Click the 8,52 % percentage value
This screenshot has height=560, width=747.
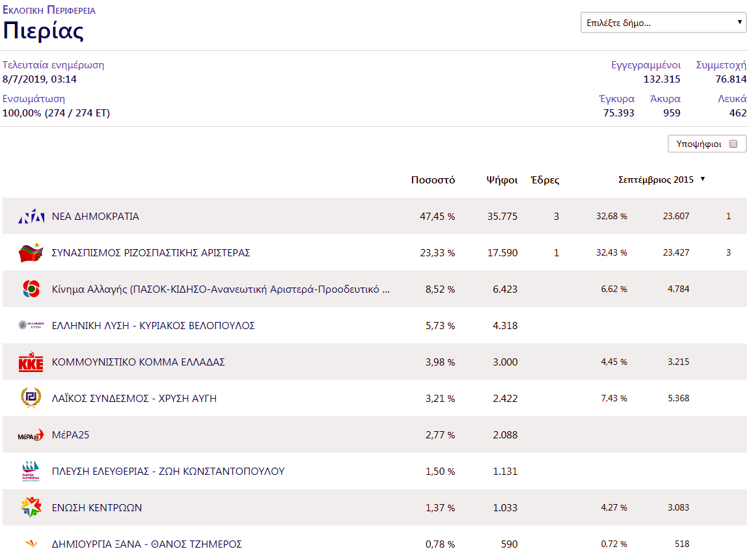440,289
